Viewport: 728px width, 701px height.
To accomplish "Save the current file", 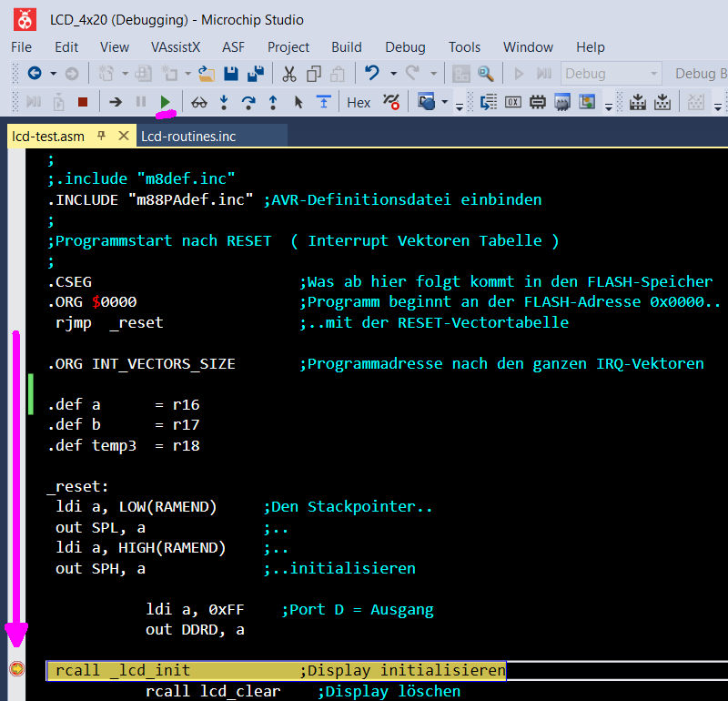I will [x=231, y=74].
